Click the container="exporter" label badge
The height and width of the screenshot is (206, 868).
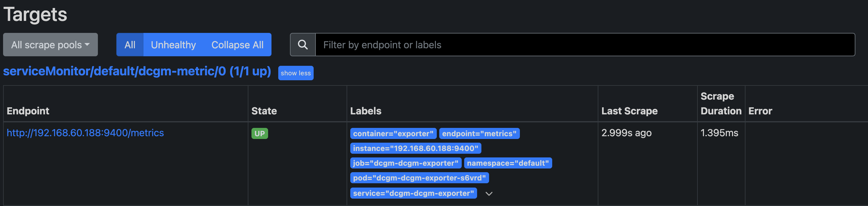tap(393, 134)
